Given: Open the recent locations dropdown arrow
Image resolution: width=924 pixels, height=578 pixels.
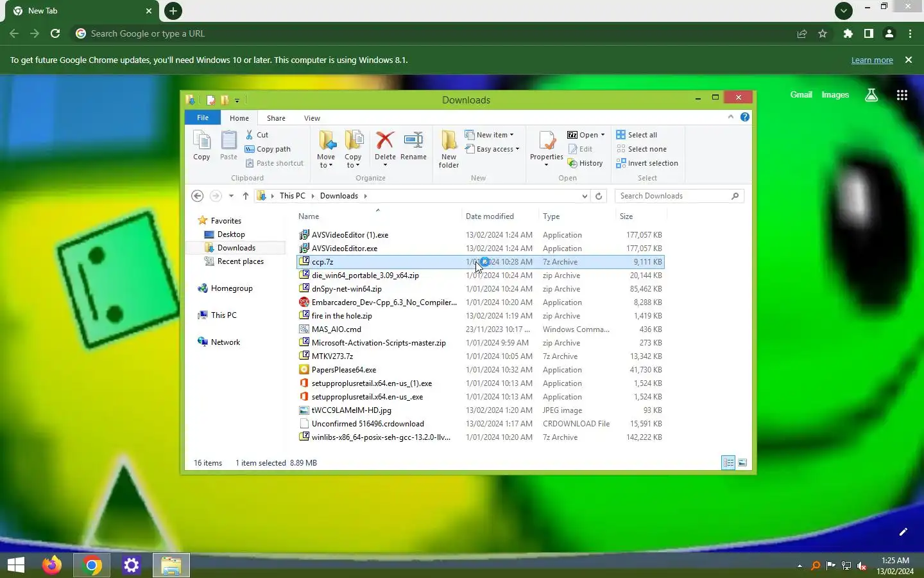Looking at the screenshot, I should click(x=231, y=196).
